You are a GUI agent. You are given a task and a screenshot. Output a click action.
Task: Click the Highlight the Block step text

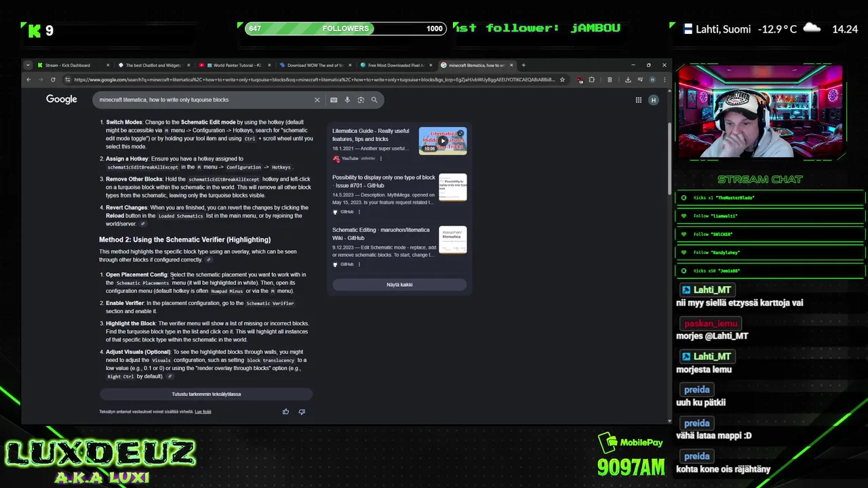tap(208, 331)
